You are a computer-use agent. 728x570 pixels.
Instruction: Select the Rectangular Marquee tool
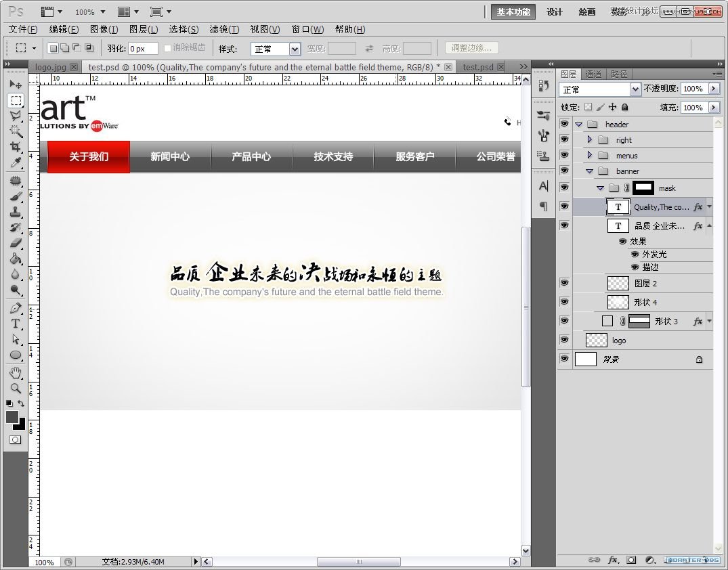pos(16,100)
